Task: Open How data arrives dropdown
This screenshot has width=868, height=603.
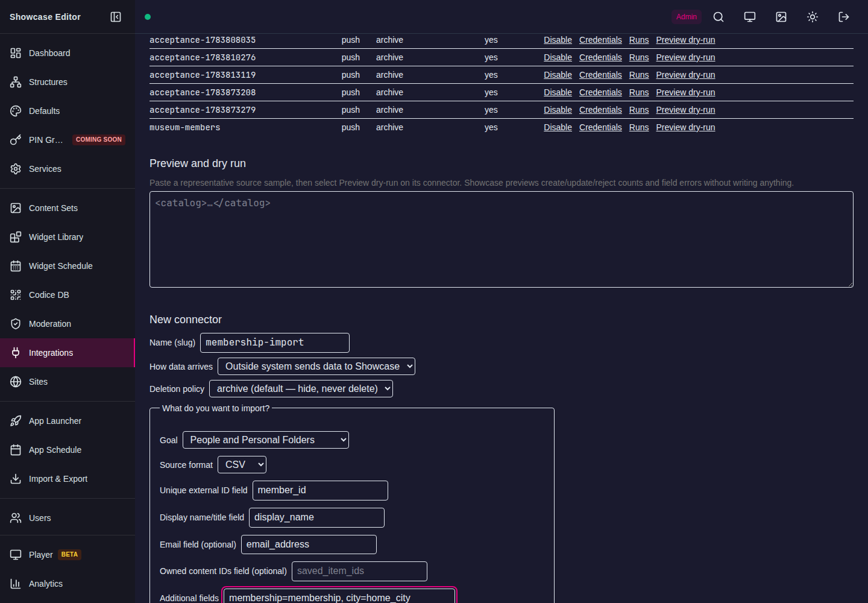Action: (316, 367)
